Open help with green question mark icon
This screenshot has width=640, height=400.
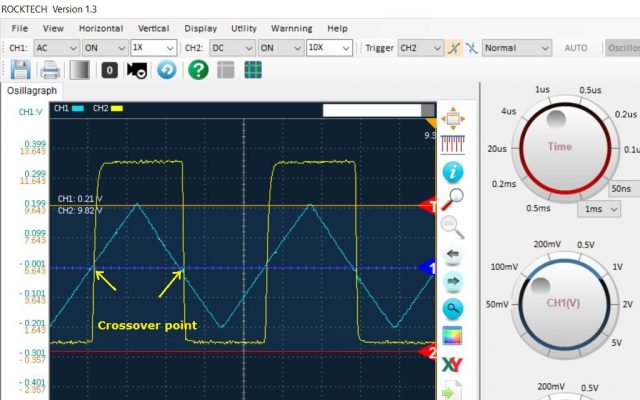[198, 70]
